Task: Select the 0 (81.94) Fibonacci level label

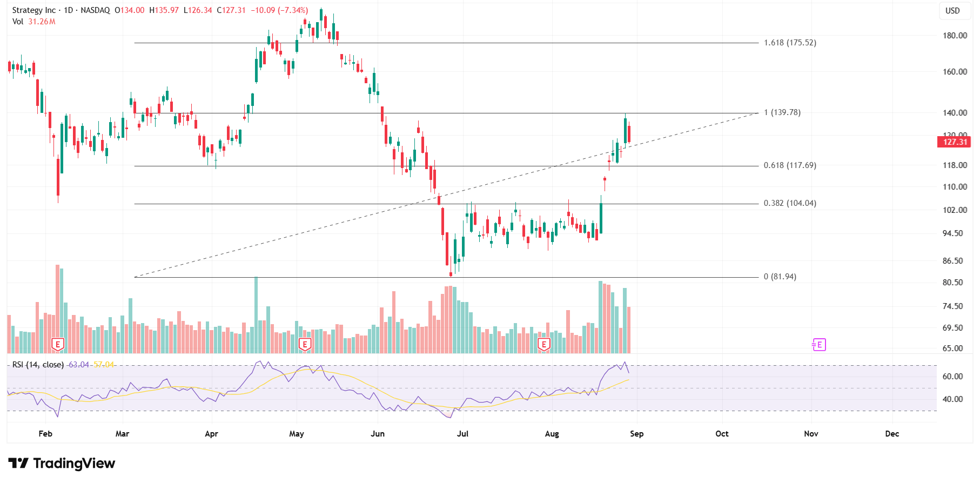Action: tap(780, 277)
